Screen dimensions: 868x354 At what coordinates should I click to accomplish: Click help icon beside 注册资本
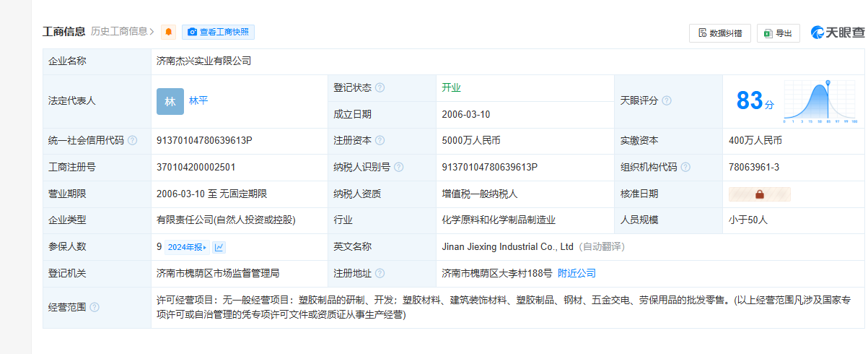point(380,141)
